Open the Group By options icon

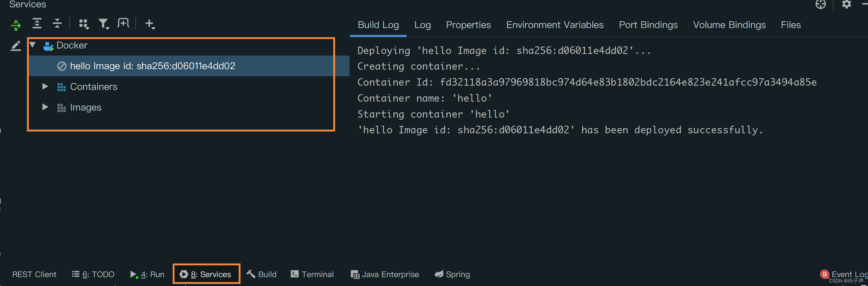point(84,24)
